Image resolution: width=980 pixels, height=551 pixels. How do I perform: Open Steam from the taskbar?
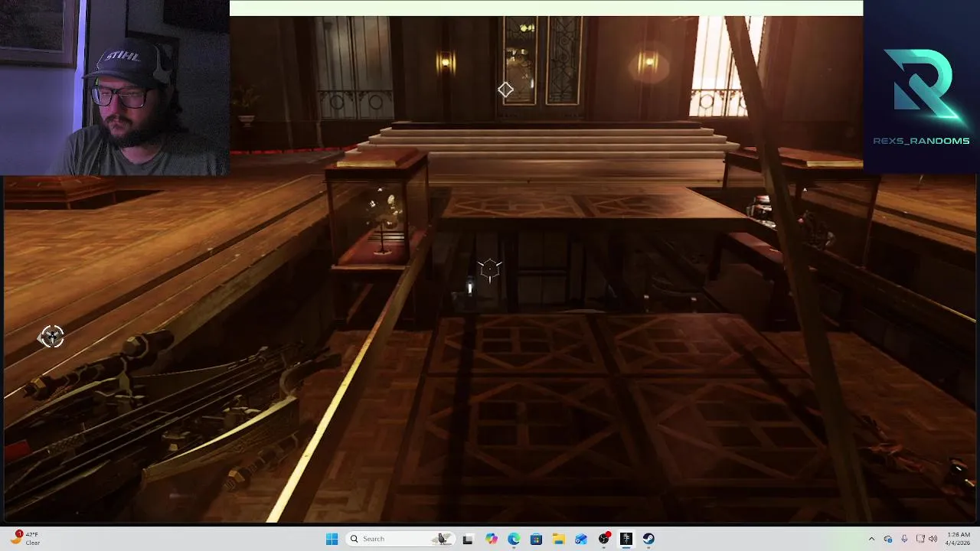tap(648, 539)
